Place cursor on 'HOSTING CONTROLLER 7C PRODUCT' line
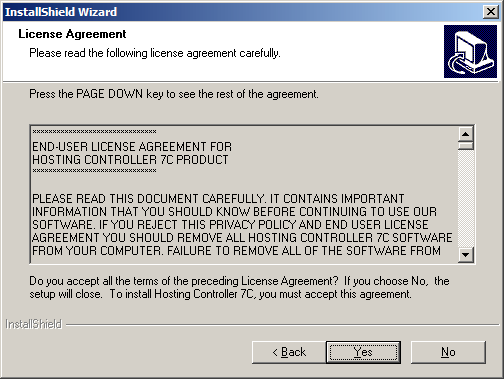Screen dimensions: 504x379 click(x=130, y=160)
